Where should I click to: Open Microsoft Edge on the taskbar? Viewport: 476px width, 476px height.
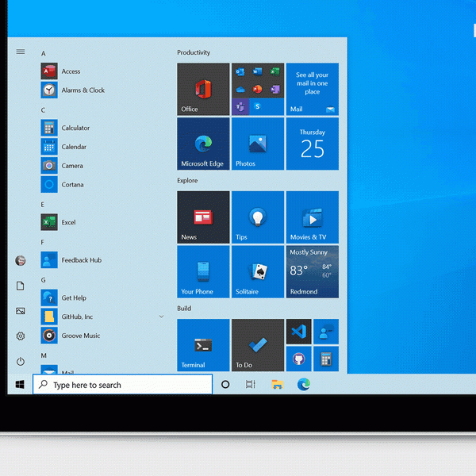pyautogui.click(x=304, y=385)
